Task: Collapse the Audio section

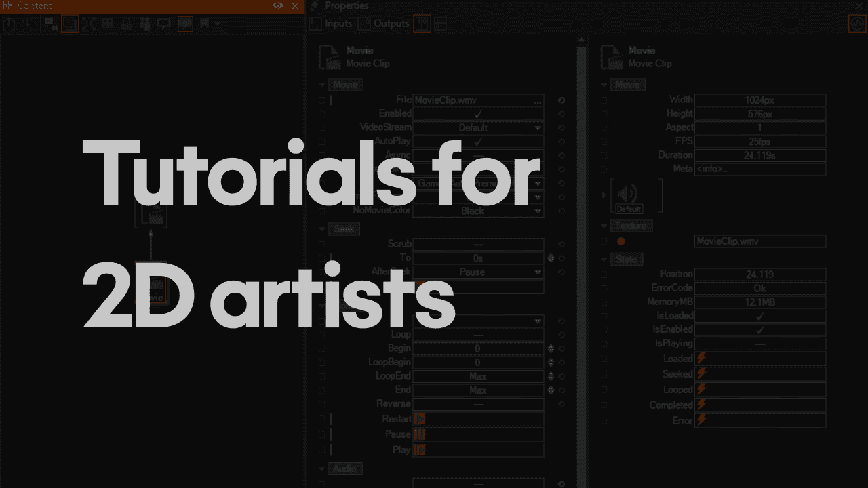Action: click(x=322, y=469)
